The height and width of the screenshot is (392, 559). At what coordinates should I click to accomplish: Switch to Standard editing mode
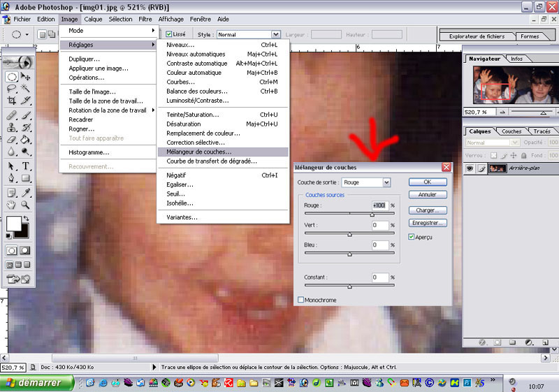pyautogui.click(x=11, y=251)
